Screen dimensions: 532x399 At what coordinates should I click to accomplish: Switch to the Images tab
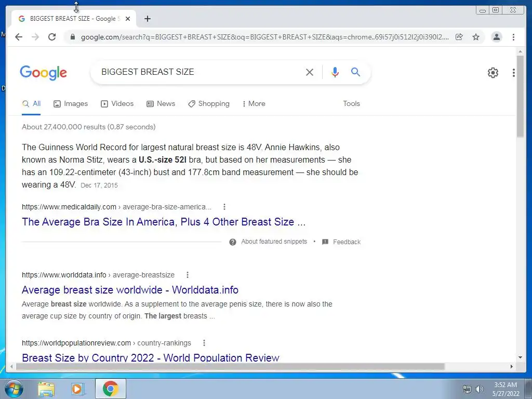coord(71,104)
